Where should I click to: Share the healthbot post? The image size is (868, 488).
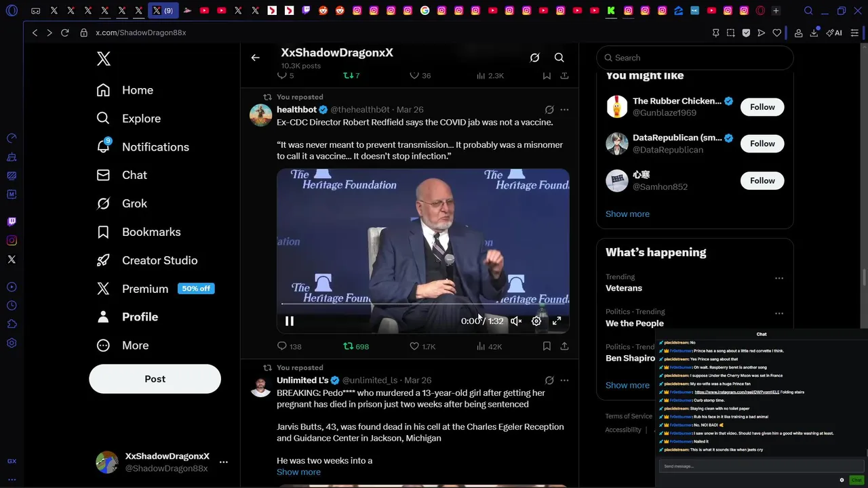(x=564, y=346)
